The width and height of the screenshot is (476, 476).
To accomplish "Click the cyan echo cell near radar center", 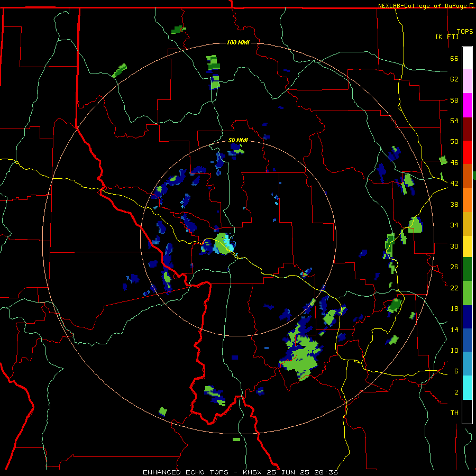I will 227,243.
